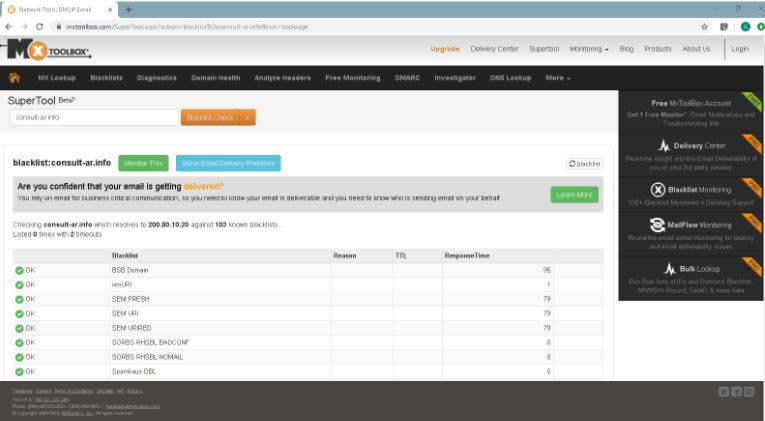This screenshot has height=421, width=765.
Task: Open Diagnostics tab
Action: coord(157,78)
